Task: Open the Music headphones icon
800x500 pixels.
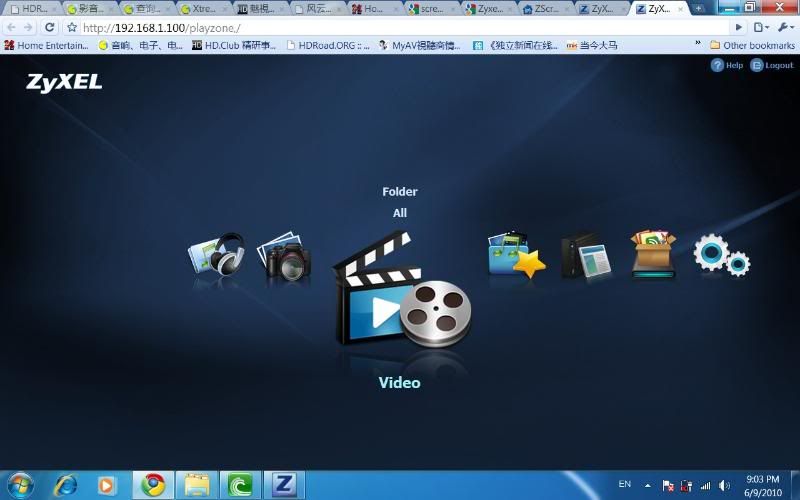Action: click(x=217, y=255)
